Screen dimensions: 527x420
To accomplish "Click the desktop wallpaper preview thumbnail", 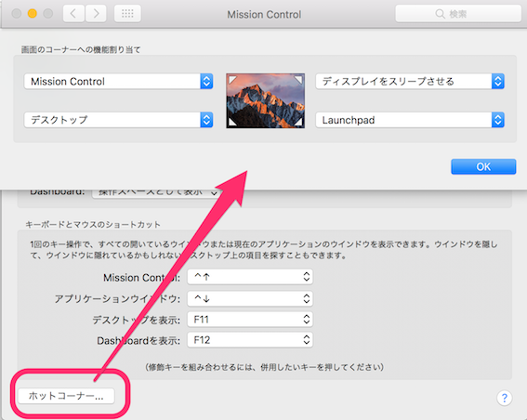I will (x=266, y=100).
